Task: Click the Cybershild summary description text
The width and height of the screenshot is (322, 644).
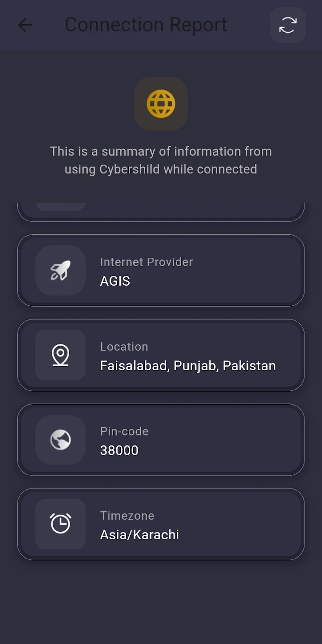Action: (161, 160)
